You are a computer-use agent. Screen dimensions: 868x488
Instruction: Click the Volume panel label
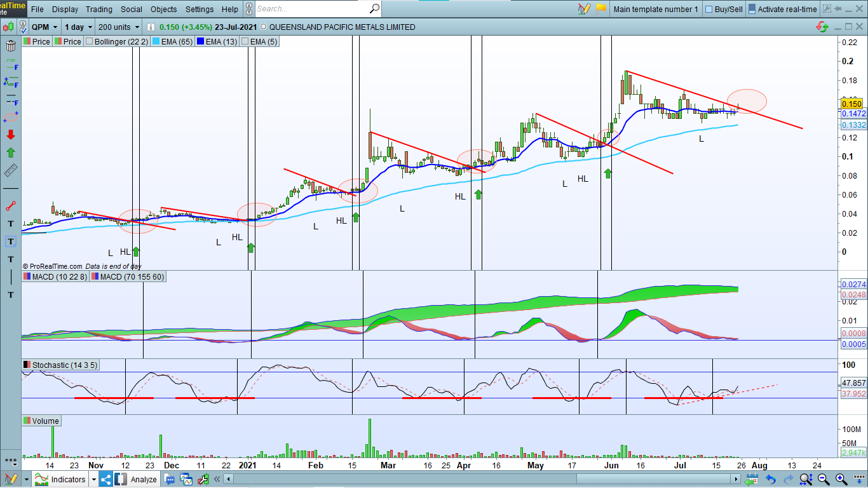pos(41,421)
